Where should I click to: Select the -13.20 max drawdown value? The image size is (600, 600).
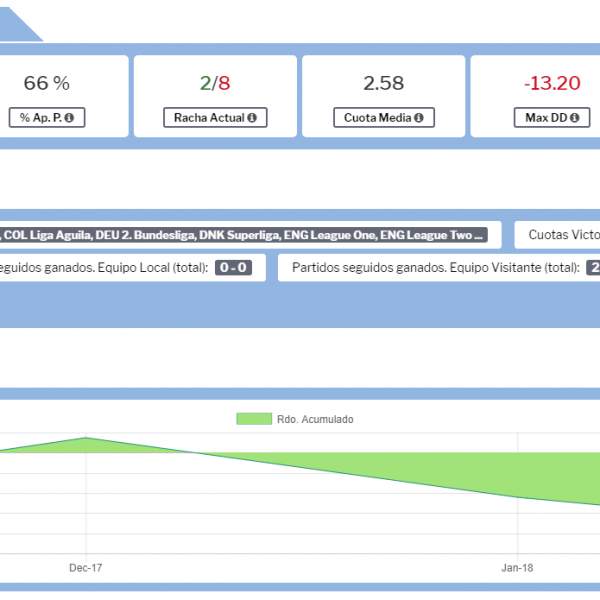[x=554, y=83]
